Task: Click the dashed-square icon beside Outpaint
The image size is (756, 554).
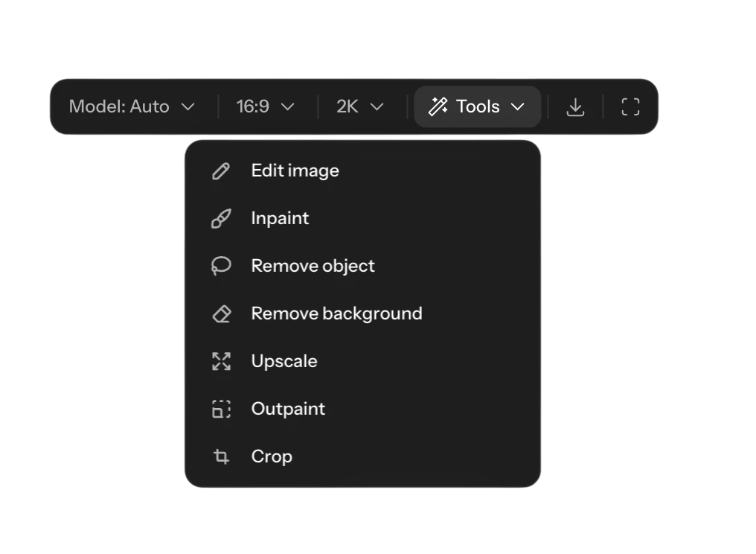Action: [x=221, y=410]
